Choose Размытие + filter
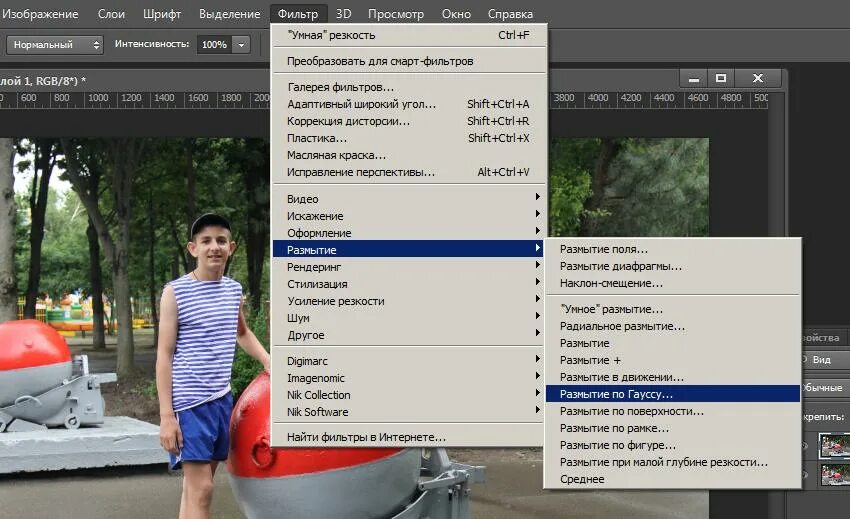 [x=673, y=360]
